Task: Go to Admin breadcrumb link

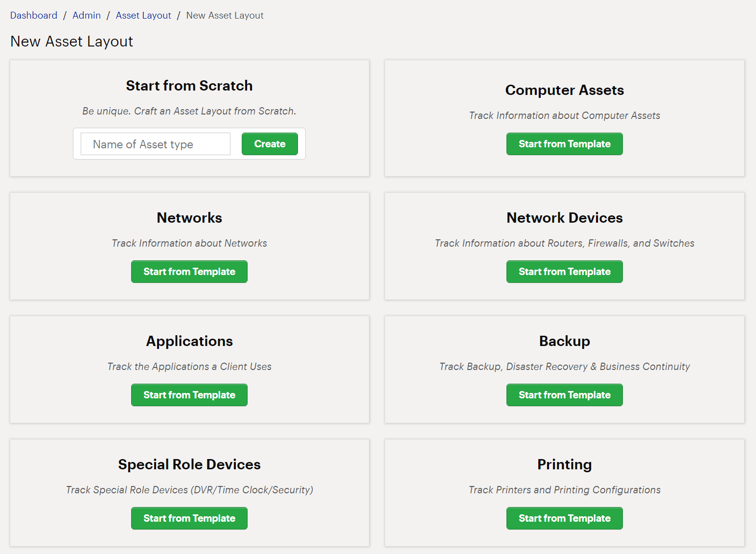Action: tap(87, 15)
